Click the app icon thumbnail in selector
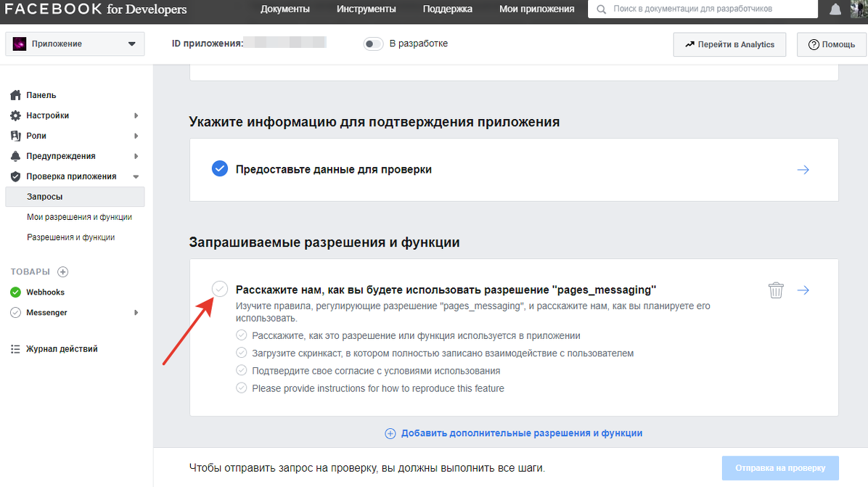Viewport: 868px width, 487px height. click(x=20, y=44)
